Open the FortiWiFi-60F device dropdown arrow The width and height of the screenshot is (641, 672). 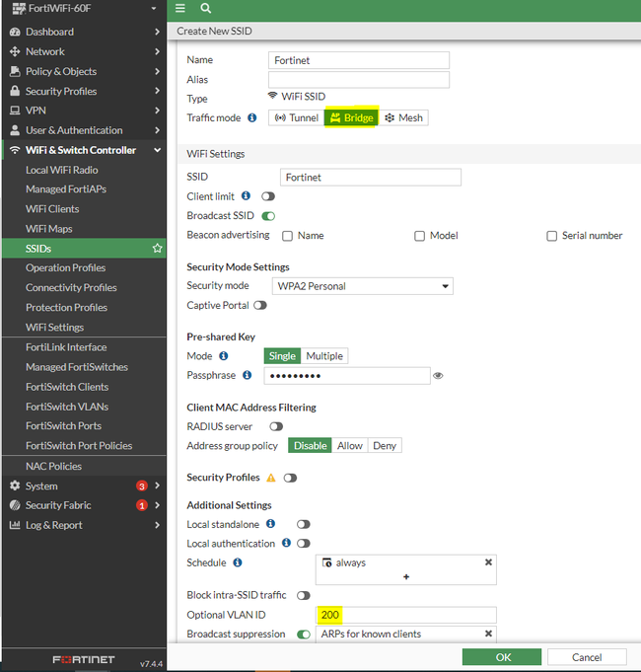[x=154, y=8]
